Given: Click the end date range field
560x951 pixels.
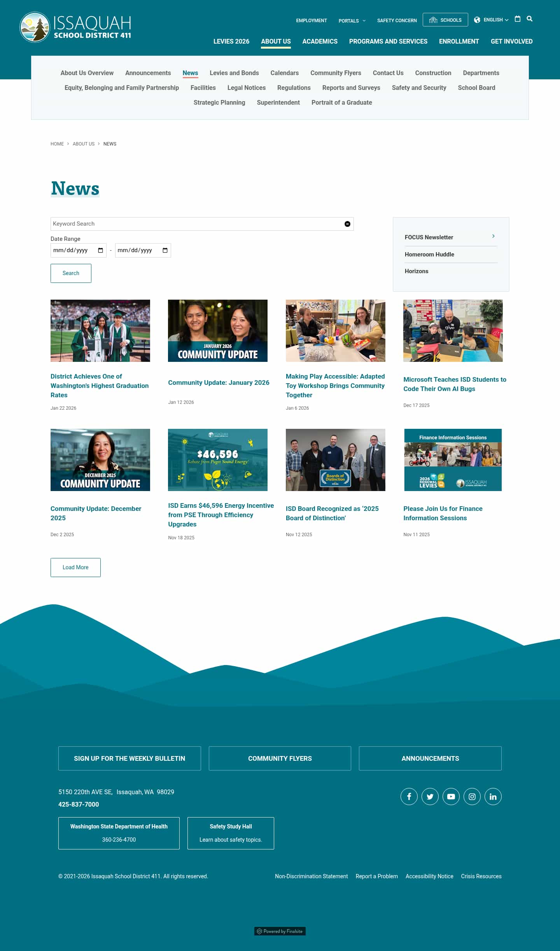Looking at the screenshot, I should coord(143,250).
